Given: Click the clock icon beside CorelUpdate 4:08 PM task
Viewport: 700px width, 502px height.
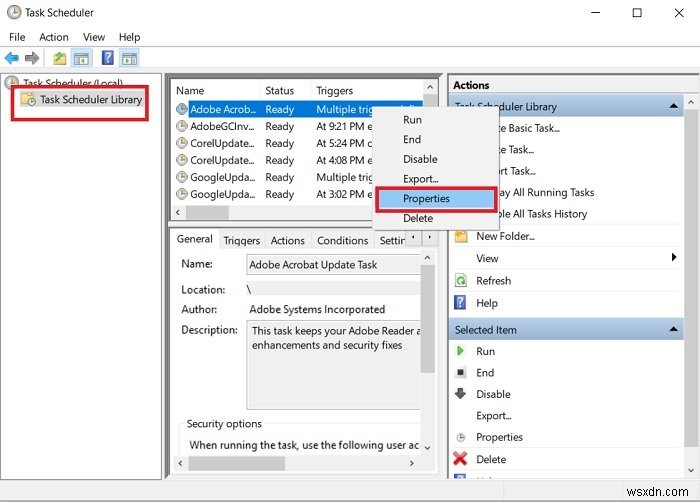Looking at the screenshot, I should [182, 160].
